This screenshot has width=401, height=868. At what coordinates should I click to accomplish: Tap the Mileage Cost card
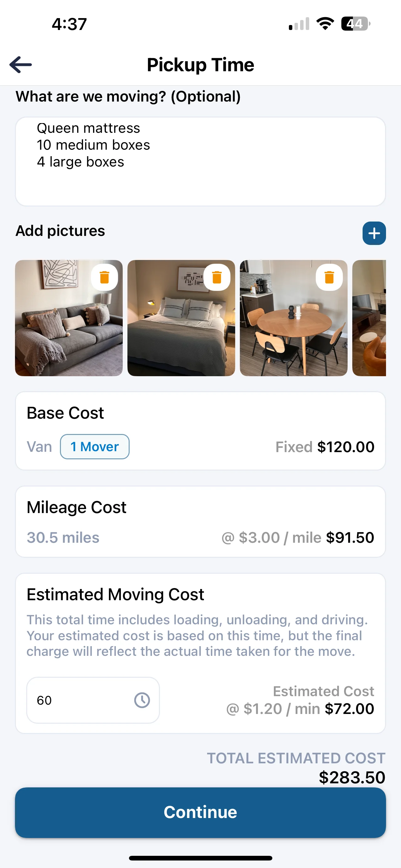click(x=200, y=521)
